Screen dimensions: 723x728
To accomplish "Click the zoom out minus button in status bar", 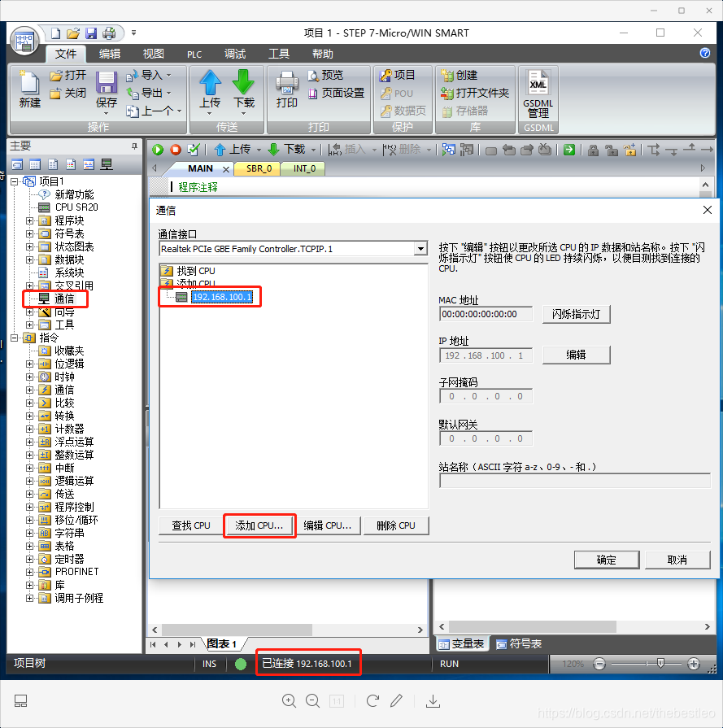I will point(599,664).
